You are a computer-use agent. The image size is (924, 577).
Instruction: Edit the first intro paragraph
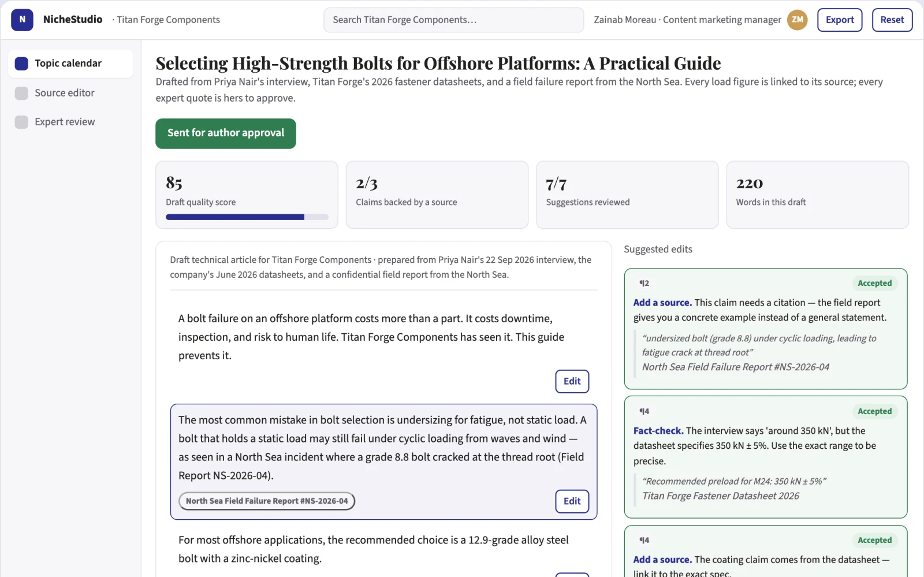tap(572, 381)
